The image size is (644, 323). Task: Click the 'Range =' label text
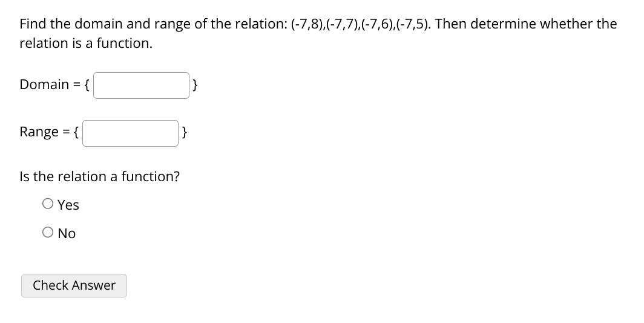tap(44, 132)
